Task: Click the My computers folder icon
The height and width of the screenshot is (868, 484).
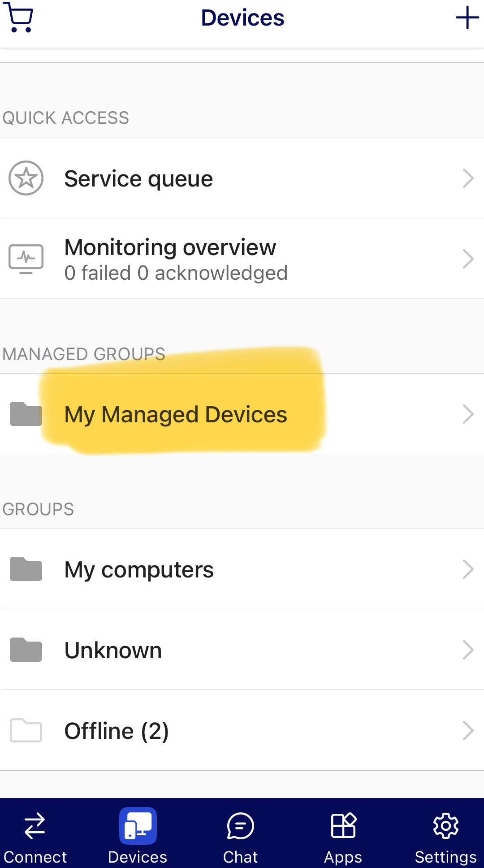Action: 26,569
